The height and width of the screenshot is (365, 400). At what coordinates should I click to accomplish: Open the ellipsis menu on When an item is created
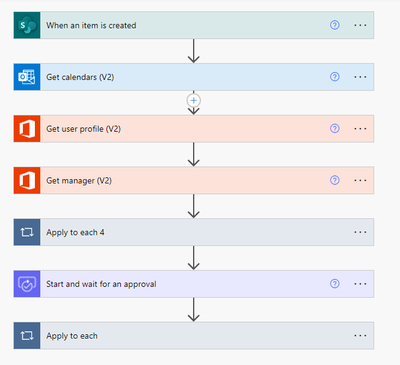[360, 25]
